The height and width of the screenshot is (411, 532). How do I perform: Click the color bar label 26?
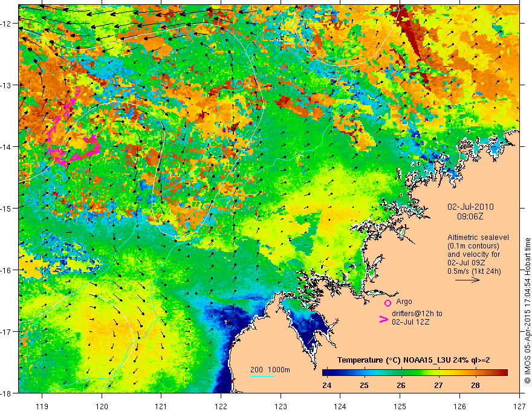401,386
